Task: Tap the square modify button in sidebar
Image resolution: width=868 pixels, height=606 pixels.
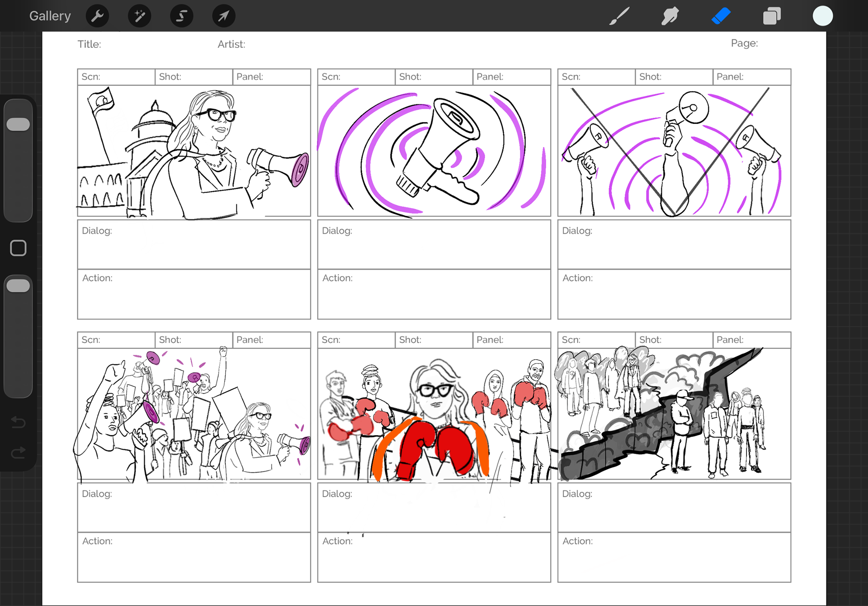Action: click(19, 248)
